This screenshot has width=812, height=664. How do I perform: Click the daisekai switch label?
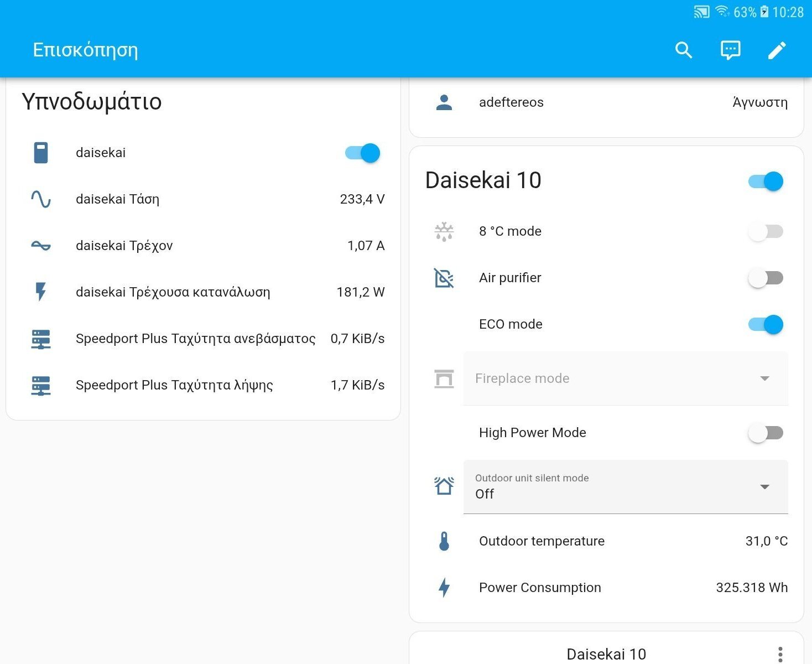101,153
